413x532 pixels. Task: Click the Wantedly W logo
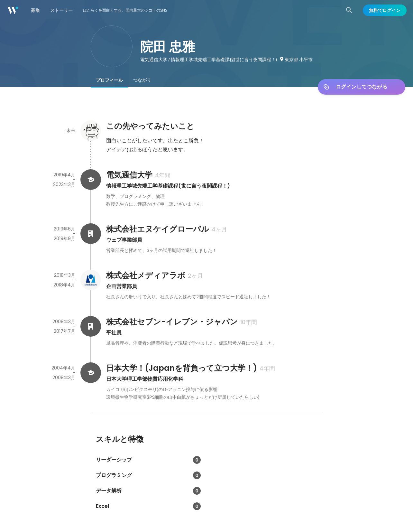(13, 10)
